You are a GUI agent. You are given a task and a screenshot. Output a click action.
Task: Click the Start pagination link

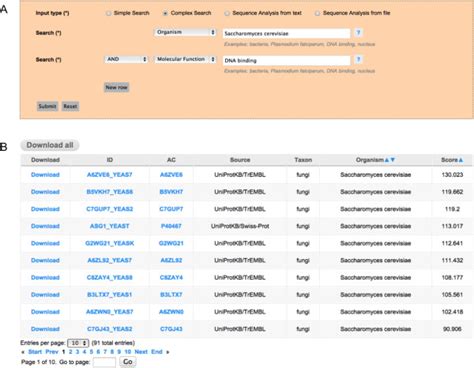pos(35,352)
